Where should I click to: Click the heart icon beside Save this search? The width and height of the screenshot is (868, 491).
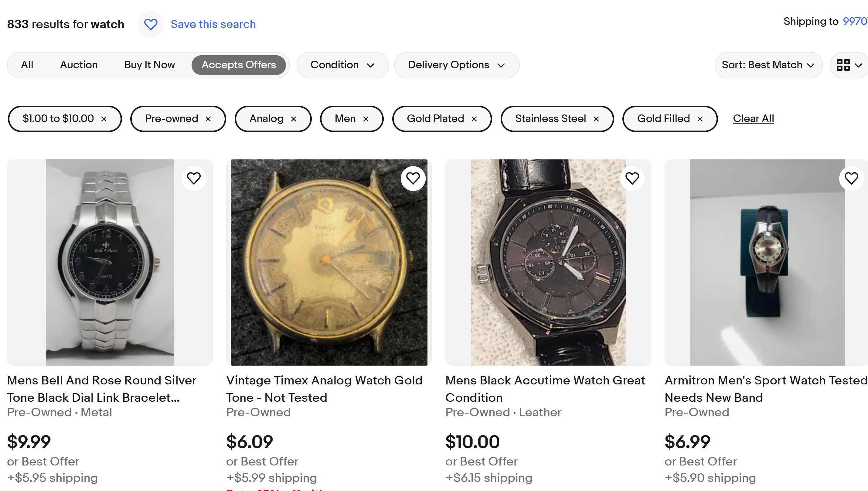pos(151,24)
